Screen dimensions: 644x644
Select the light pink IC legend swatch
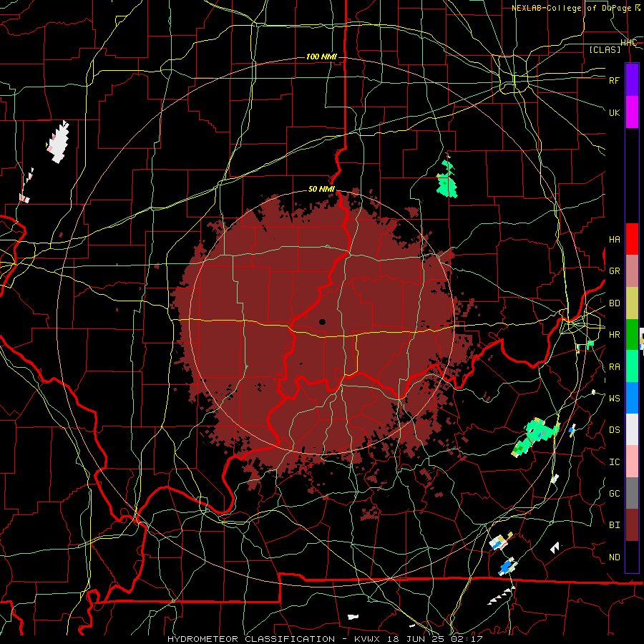pos(632,462)
